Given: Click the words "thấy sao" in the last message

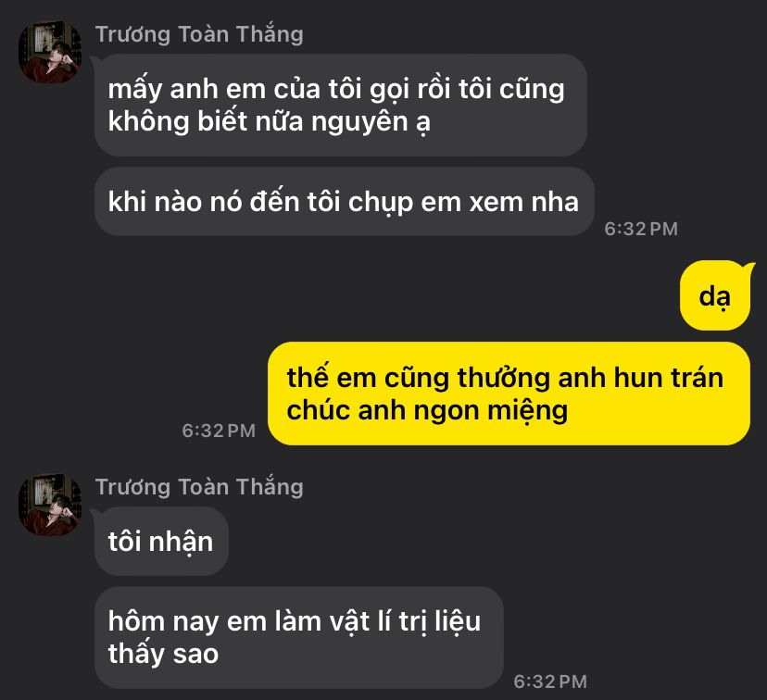Looking at the screenshot, I should [163, 654].
